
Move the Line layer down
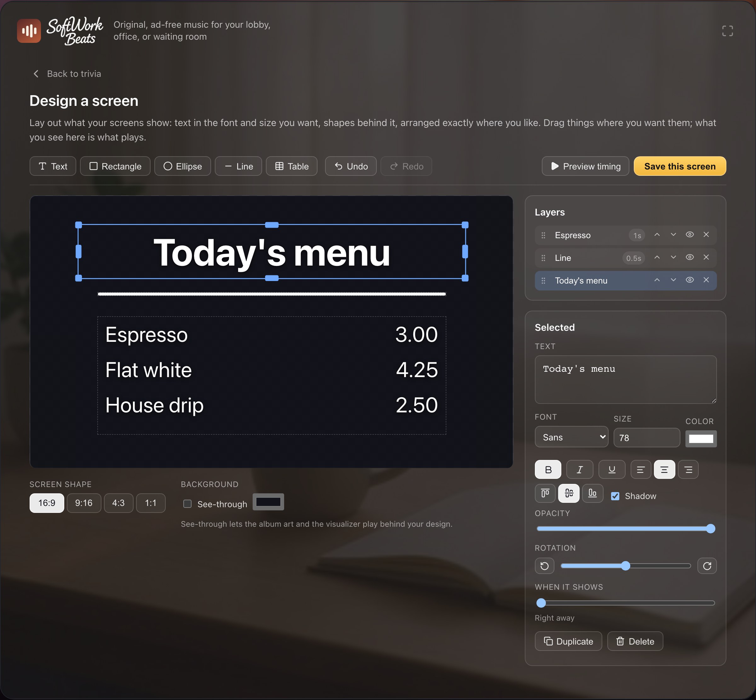(673, 258)
